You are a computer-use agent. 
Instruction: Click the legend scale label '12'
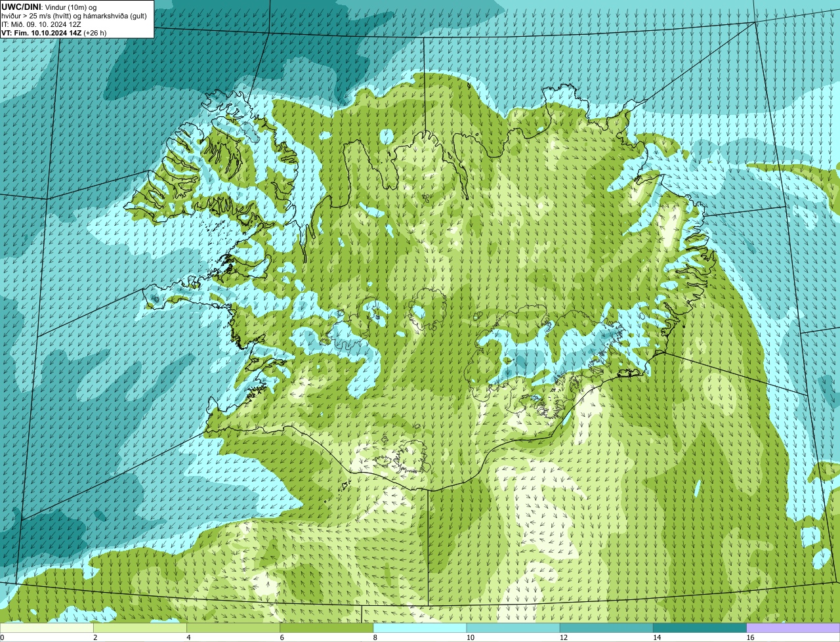pyautogui.click(x=563, y=637)
